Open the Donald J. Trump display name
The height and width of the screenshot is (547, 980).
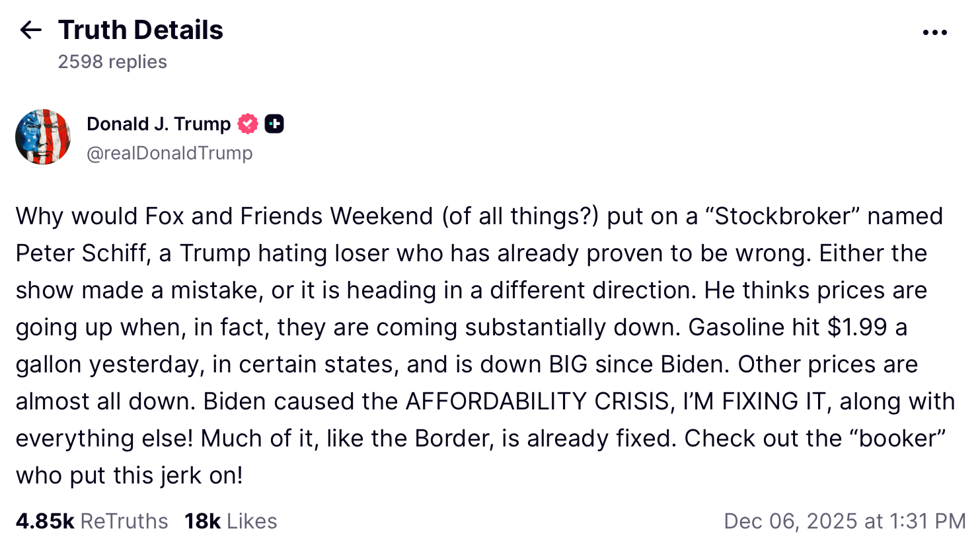[159, 124]
